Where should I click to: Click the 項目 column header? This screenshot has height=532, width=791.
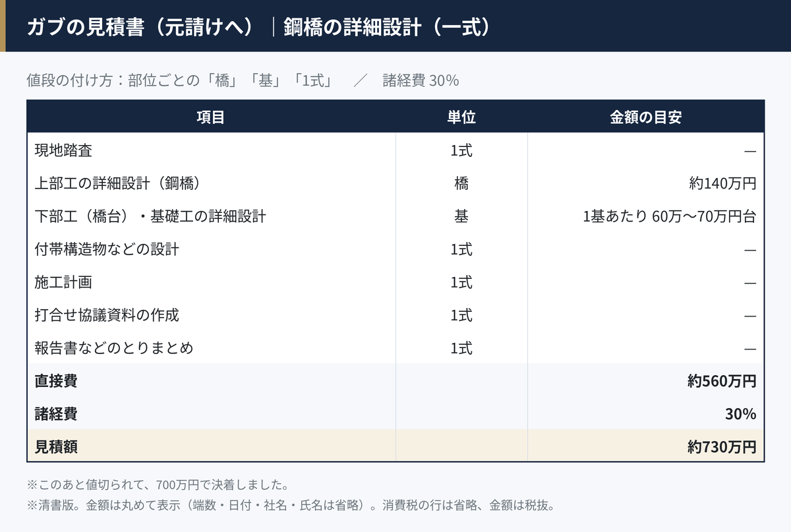pos(211,117)
